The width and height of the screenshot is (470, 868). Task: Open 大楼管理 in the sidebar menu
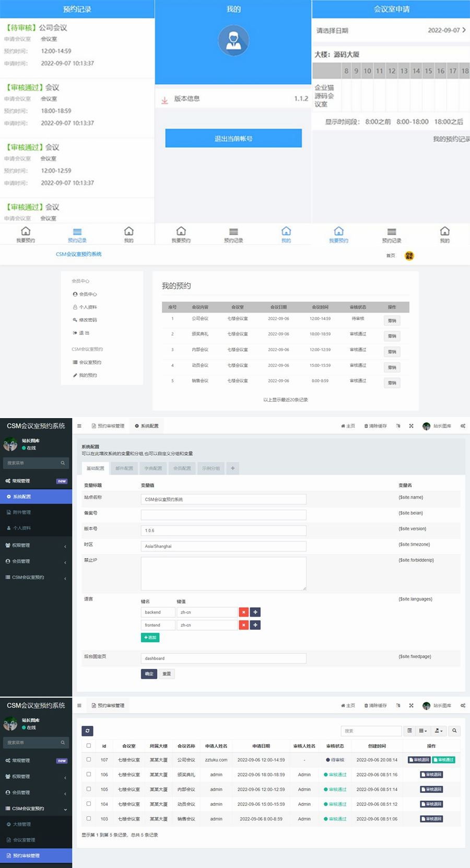coord(22,824)
